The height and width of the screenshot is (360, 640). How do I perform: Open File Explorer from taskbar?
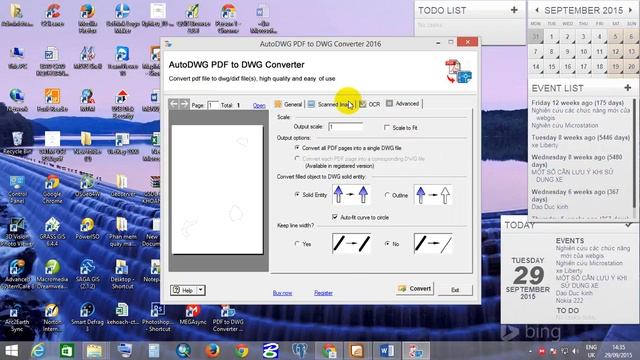(94, 351)
